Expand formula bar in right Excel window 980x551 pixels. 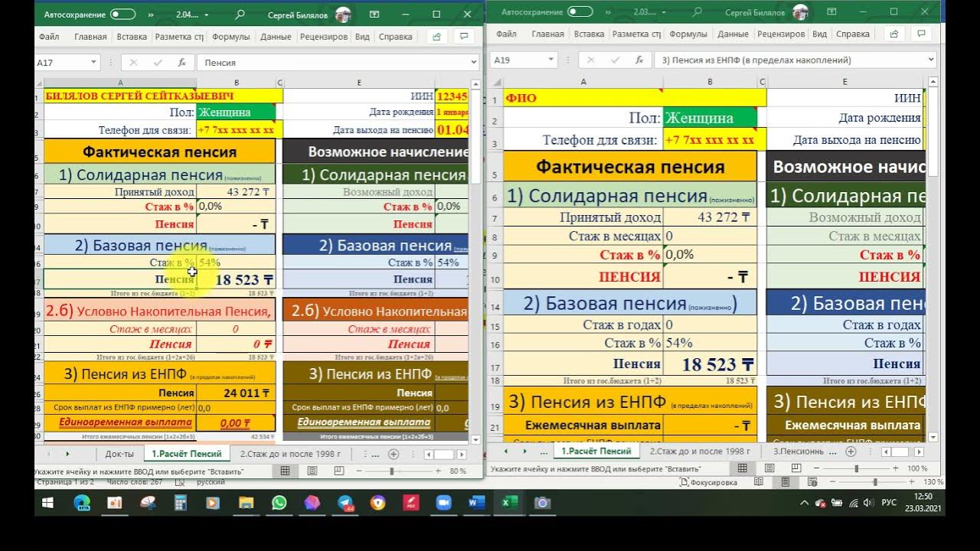coord(931,60)
